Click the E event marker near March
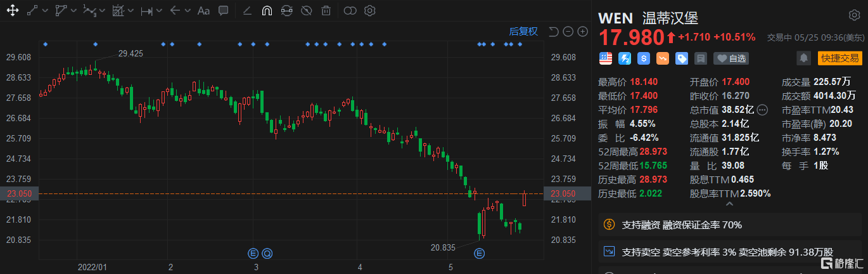The height and width of the screenshot is (274, 868). click(x=253, y=253)
